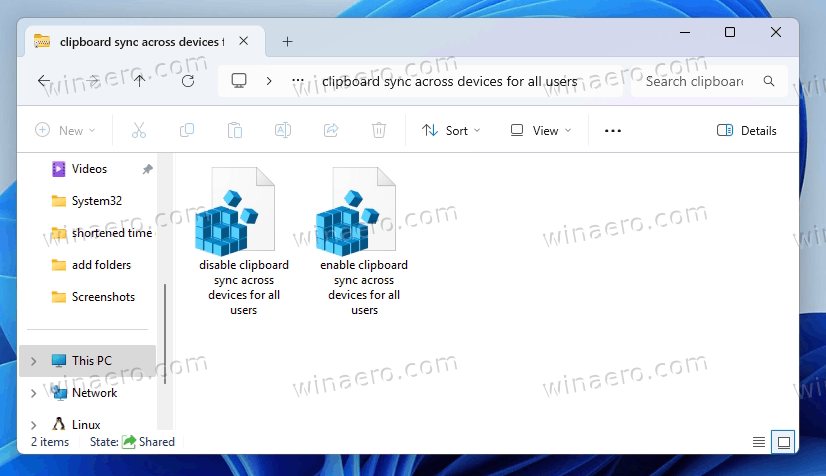Unpin Videos via its pin icon
Screen dimensions: 826x476
[148, 169]
